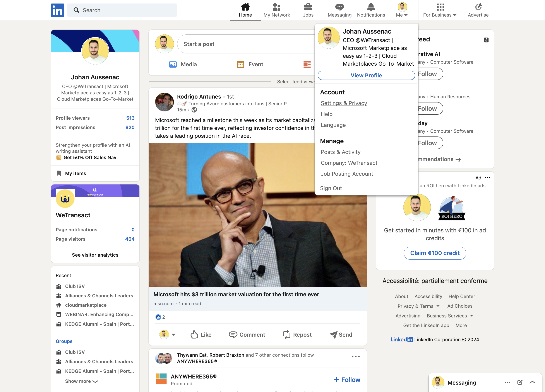The height and width of the screenshot is (392, 545).
Task: Expand Business Services footer dropdown
Action: pyautogui.click(x=450, y=316)
